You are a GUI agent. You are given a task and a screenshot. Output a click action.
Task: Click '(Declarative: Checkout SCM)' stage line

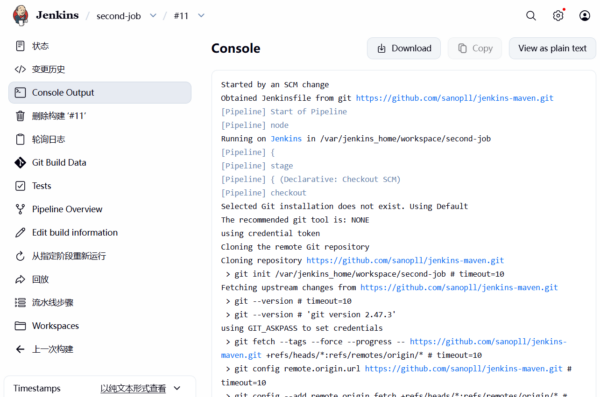pyautogui.click(x=311, y=179)
